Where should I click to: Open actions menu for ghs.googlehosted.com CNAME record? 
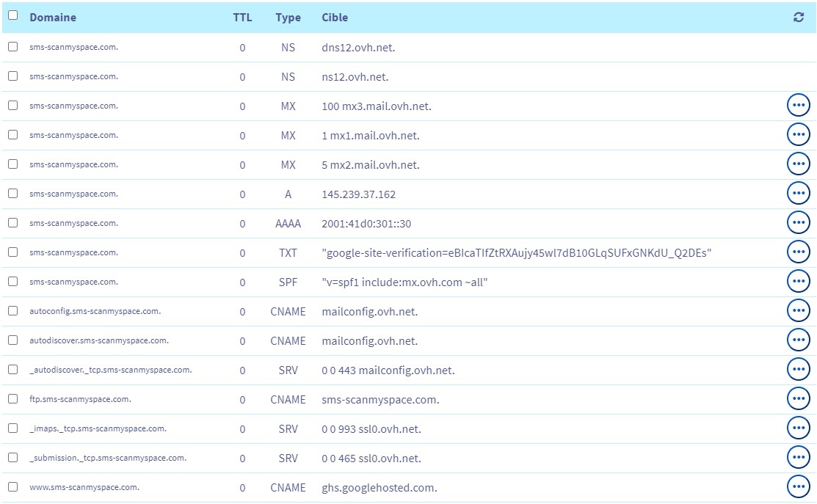pos(798,487)
